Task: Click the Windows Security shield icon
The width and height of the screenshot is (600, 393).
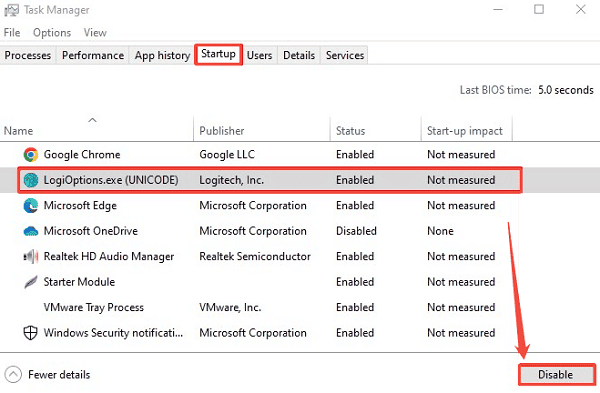Action: (31, 333)
